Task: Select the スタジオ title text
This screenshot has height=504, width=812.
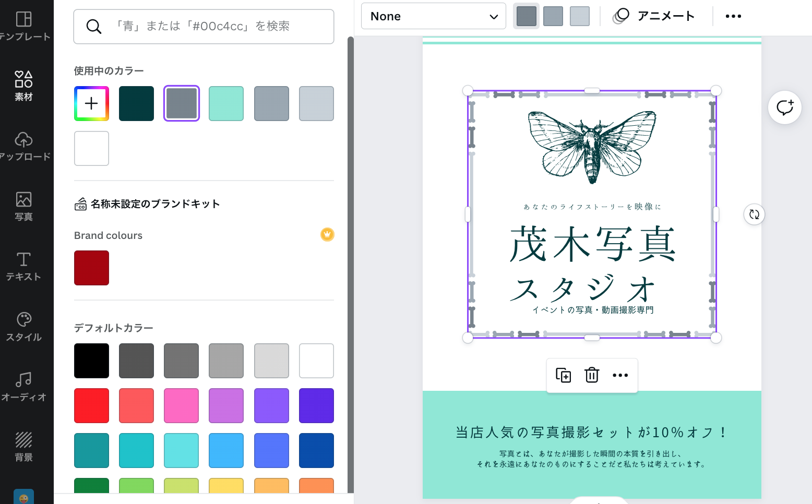Action: [x=582, y=288]
